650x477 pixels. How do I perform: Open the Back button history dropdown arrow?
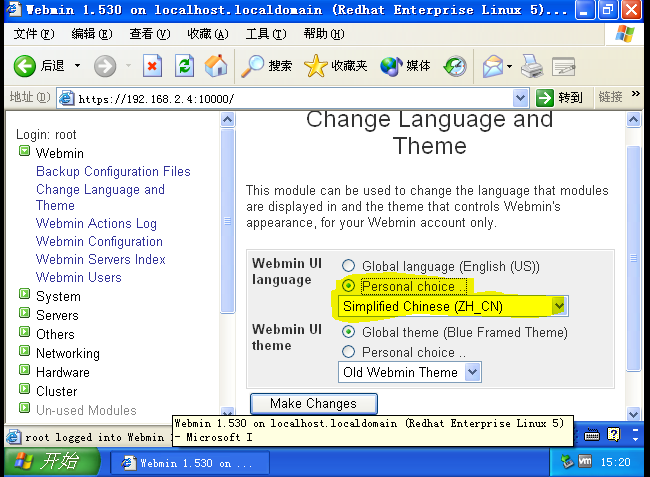point(78,66)
